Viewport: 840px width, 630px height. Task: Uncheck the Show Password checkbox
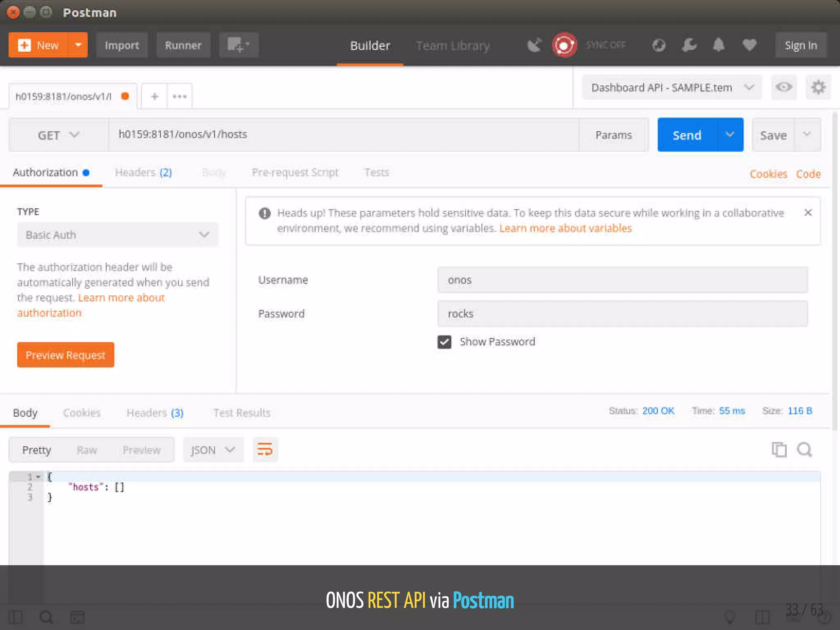click(x=444, y=342)
